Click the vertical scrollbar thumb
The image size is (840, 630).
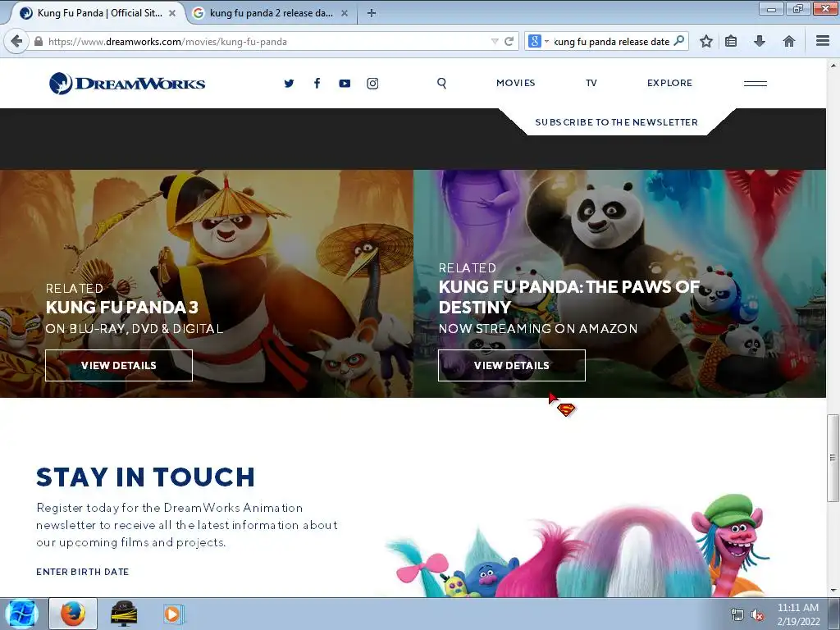(x=833, y=458)
